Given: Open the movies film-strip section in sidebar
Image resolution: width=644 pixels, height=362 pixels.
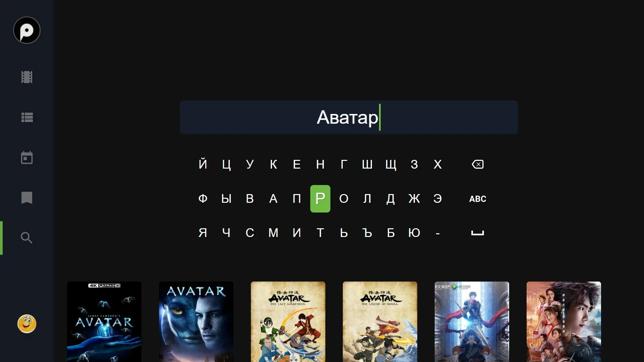Looking at the screenshot, I should point(27,77).
